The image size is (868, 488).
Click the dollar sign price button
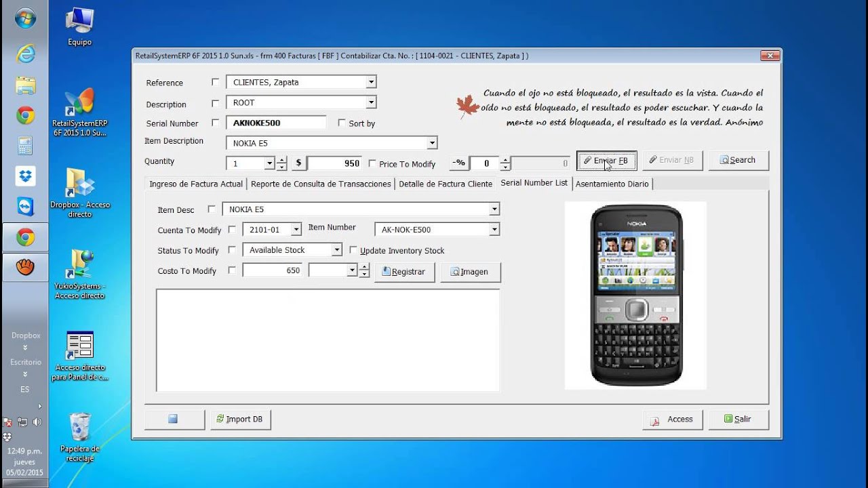(298, 163)
